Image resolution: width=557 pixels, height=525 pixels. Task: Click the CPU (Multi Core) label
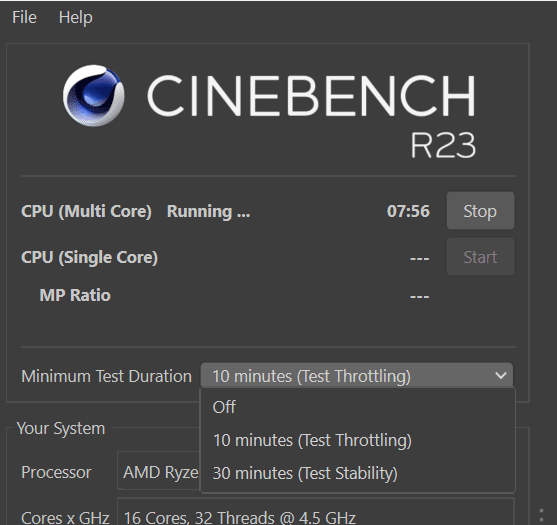coord(86,211)
